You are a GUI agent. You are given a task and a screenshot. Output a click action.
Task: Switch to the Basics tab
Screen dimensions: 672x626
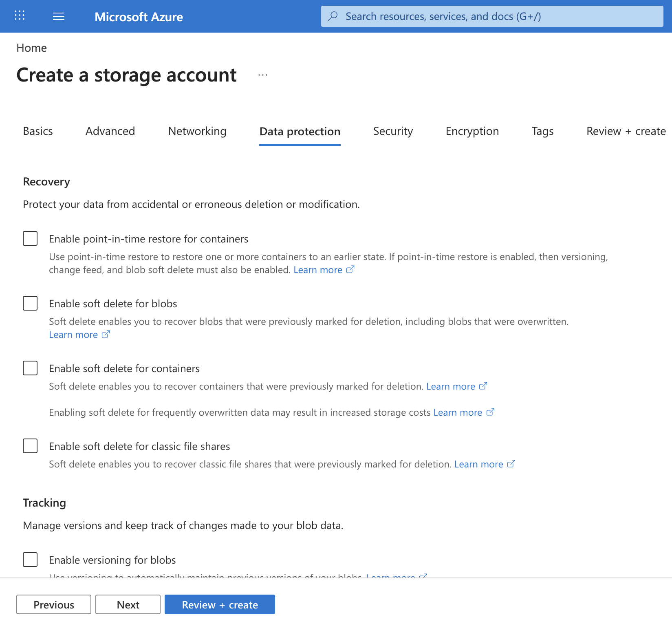tap(38, 131)
